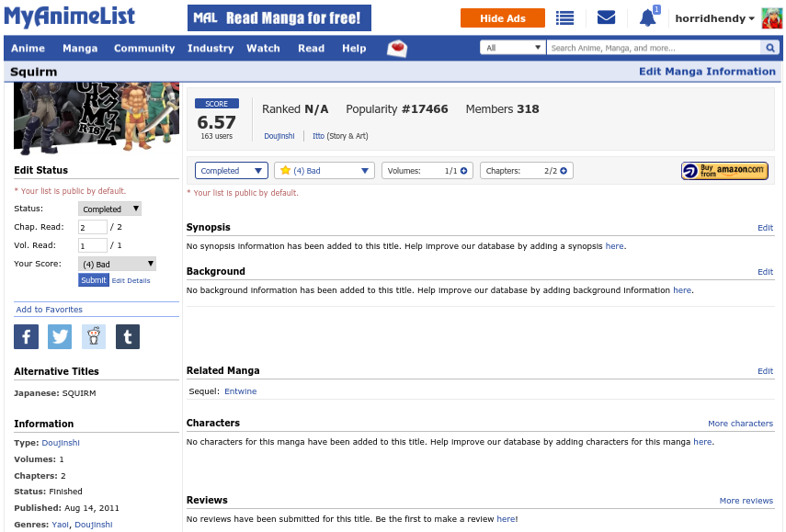786x532 pixels.
Task: Click the Chap. Read input field
Action: click(x=93, y=227)
